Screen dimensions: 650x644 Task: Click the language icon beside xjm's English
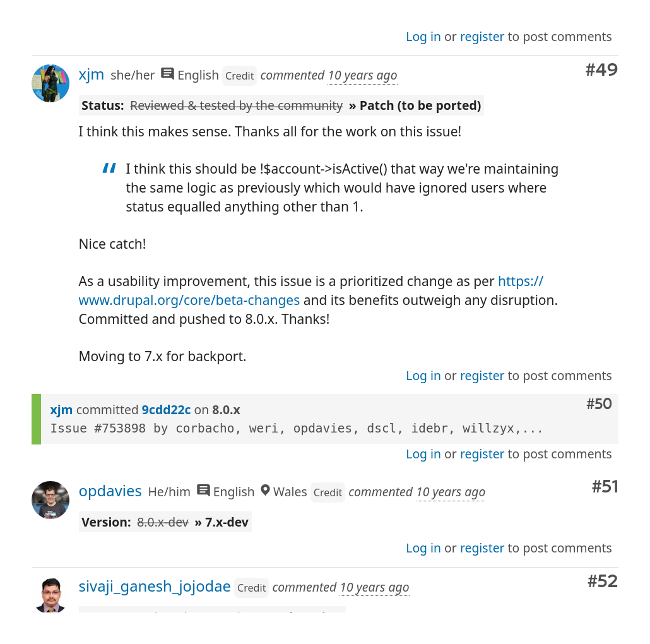coord(167,74)
